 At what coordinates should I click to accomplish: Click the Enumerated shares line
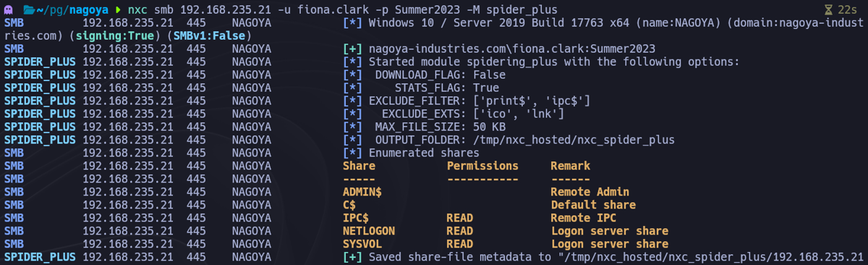(424, 153)
